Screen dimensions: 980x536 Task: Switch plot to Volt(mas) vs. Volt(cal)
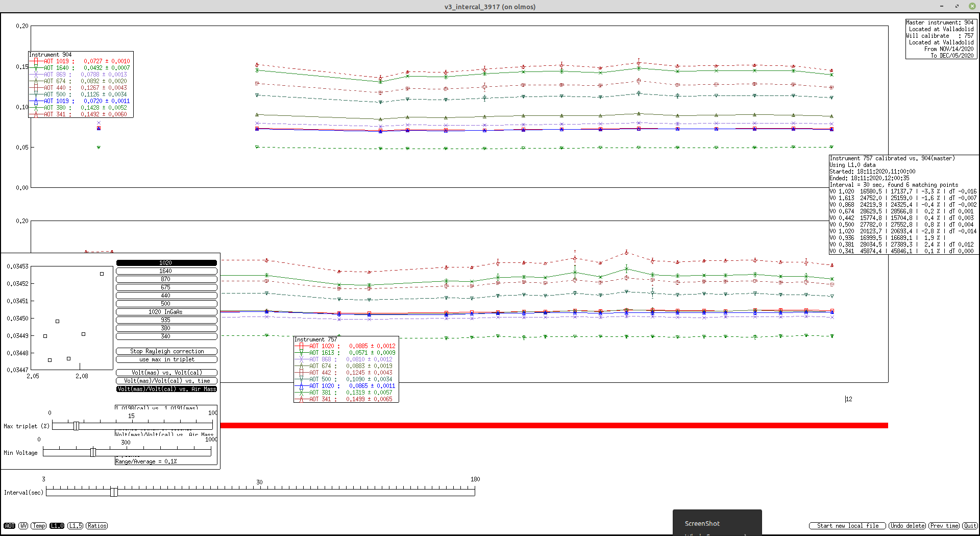[x=166, y=373]
